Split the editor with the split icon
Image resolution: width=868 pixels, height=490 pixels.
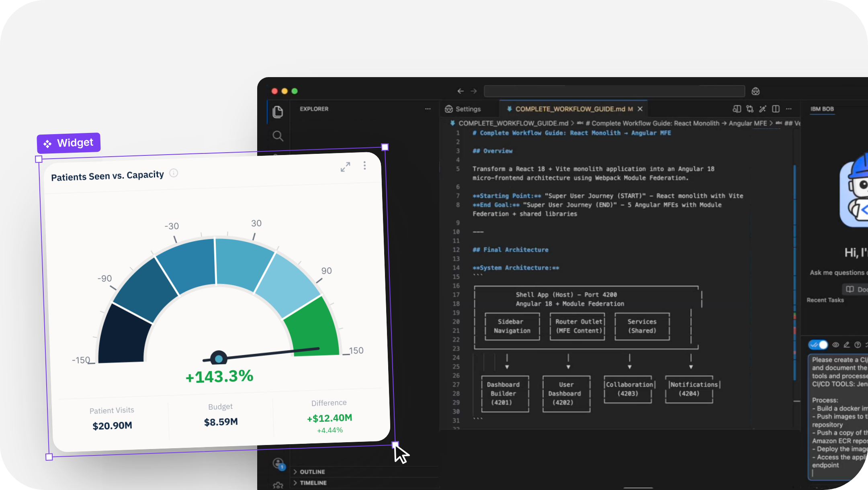click(x=776, y=109)
